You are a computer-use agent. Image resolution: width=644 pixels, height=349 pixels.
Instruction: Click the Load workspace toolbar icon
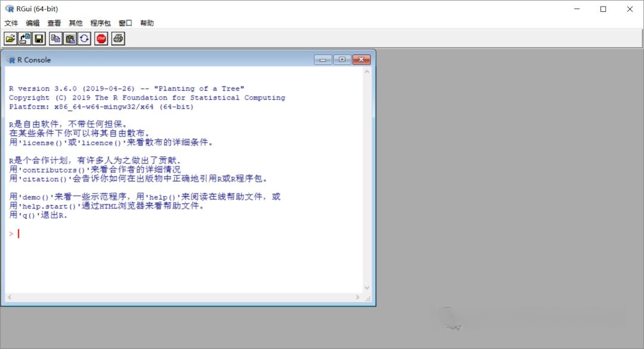coord(24,39)
